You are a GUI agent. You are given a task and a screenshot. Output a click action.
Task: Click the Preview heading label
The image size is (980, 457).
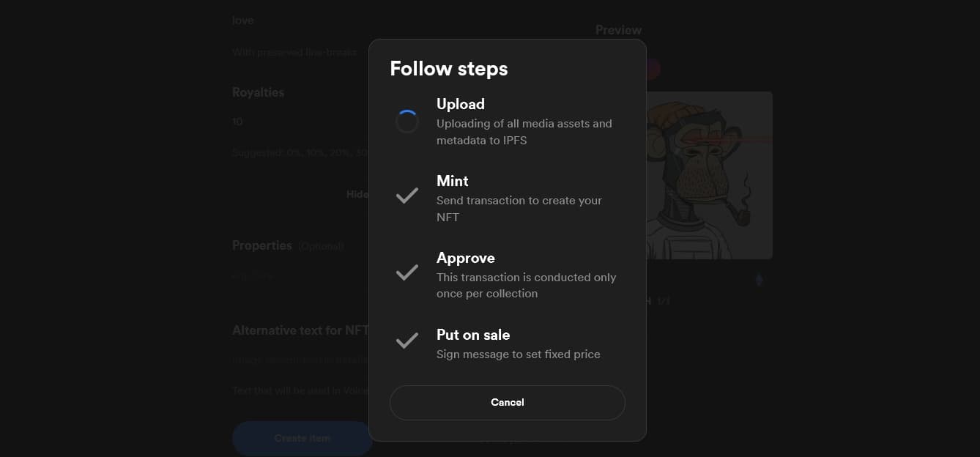pos(618,30)
